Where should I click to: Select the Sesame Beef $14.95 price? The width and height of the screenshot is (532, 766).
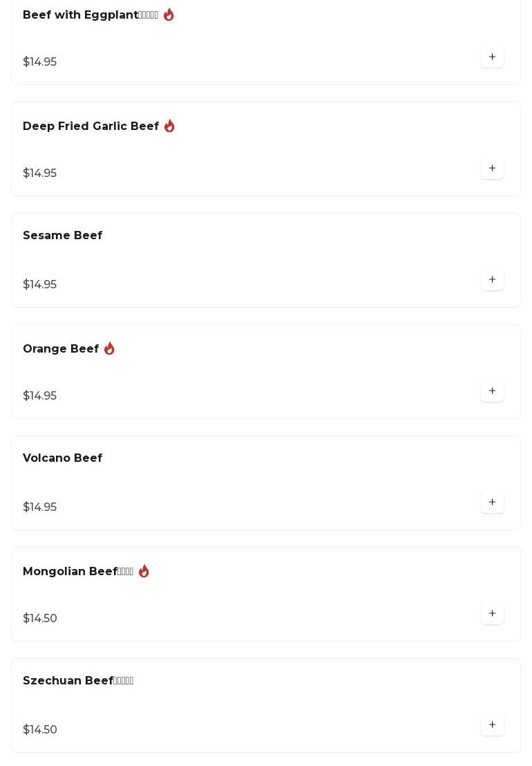click(39, 285)
